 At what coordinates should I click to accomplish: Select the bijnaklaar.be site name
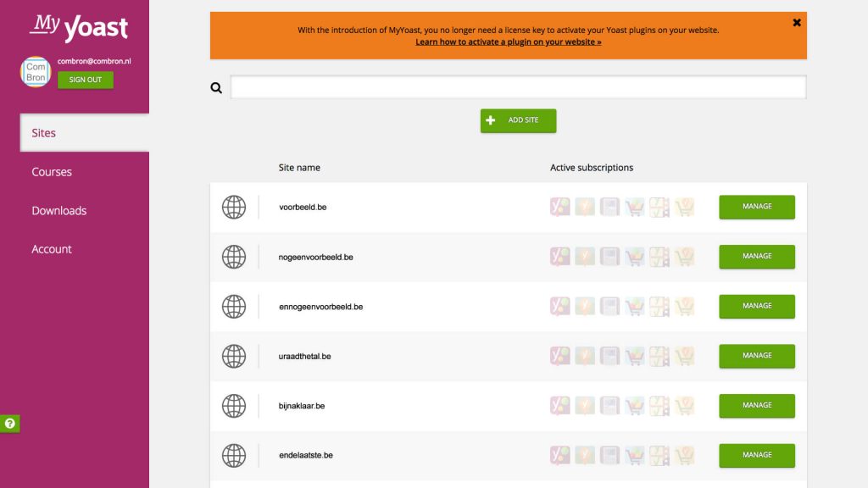pyautogui.click(x=302, y=406)
